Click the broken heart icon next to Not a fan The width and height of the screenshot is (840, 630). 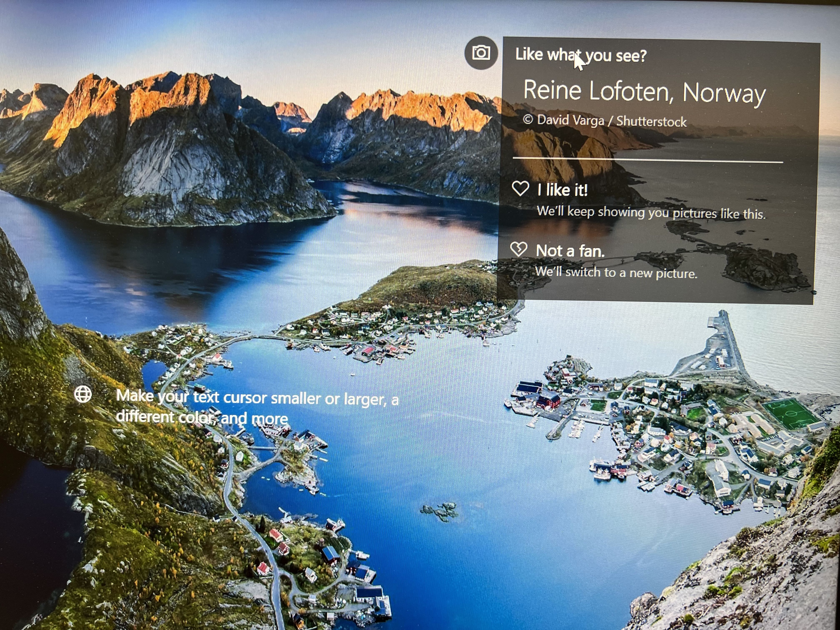point(518,249)
